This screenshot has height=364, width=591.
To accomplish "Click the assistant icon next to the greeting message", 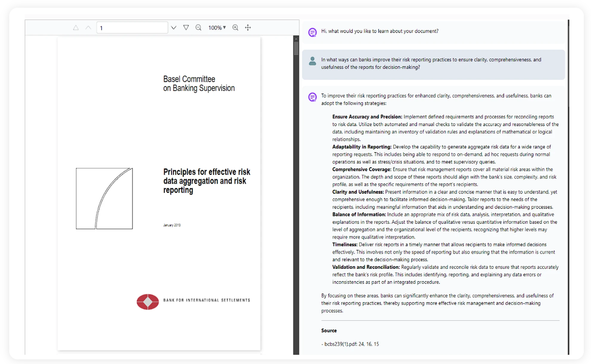I will pos(312,31).
